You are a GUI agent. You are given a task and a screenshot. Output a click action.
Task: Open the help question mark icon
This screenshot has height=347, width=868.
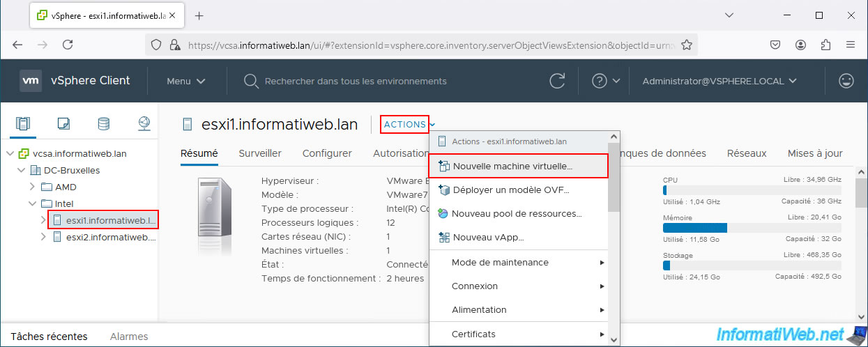[600, 81]
